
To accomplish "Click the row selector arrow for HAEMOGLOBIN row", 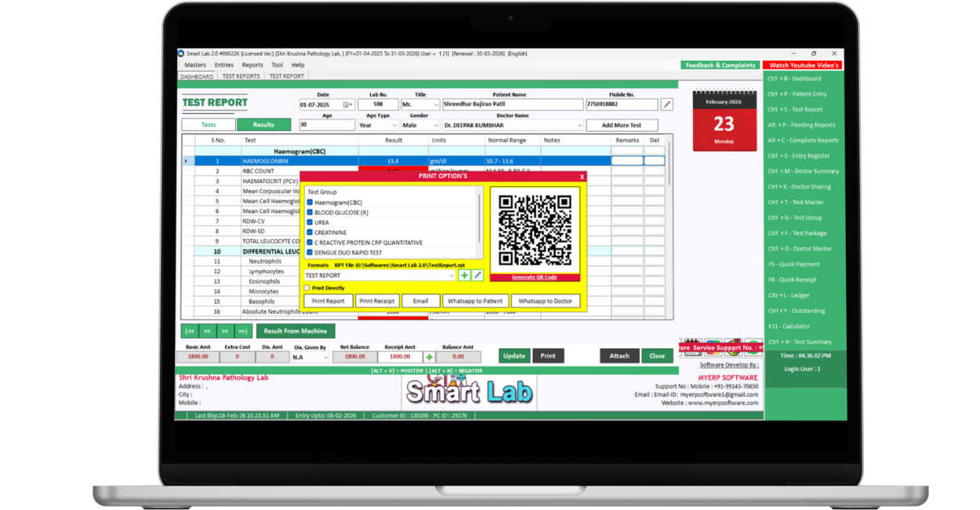I will coord(187,161).
